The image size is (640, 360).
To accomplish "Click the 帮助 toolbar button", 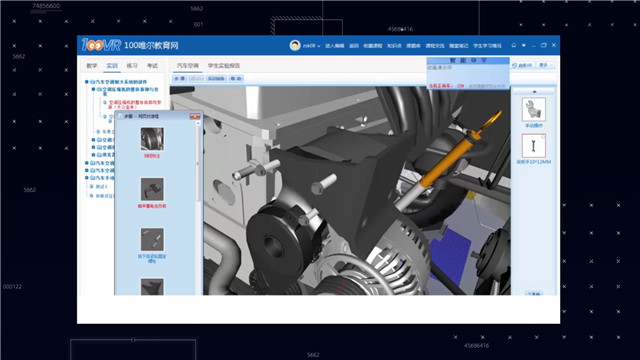I will 236,78.
